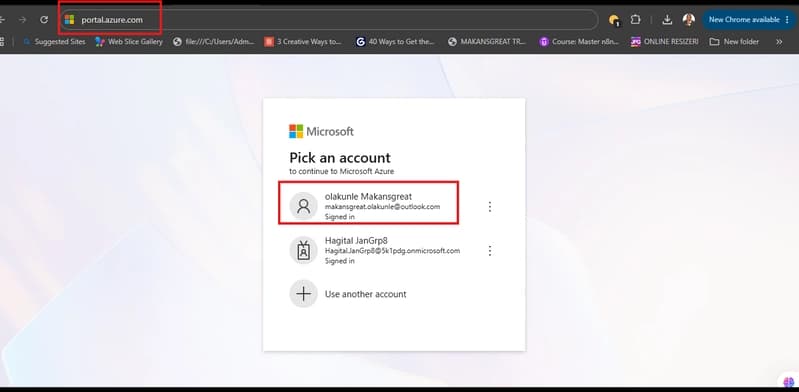Image resolution: width=799 pixels, height=392 pixels.
Task: Click the Hagital JanGrp8 badge avatar icon
Action: (304, 250)
